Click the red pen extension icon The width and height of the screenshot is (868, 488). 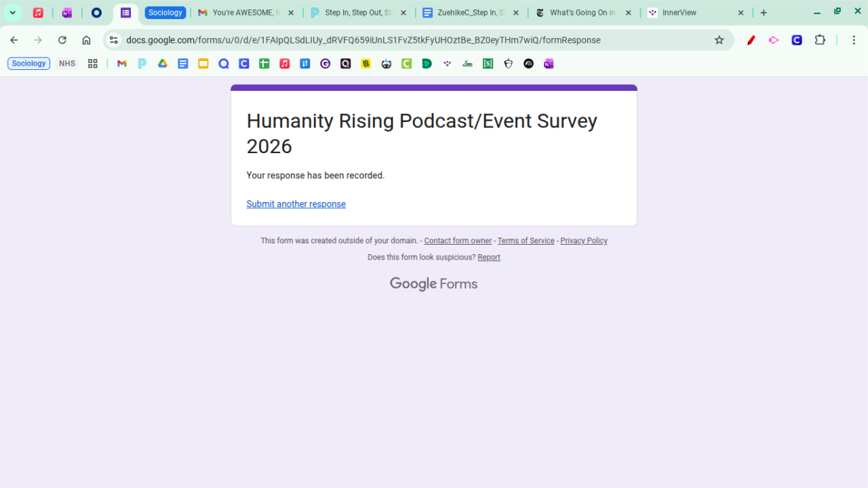click(x=751, y=40)
